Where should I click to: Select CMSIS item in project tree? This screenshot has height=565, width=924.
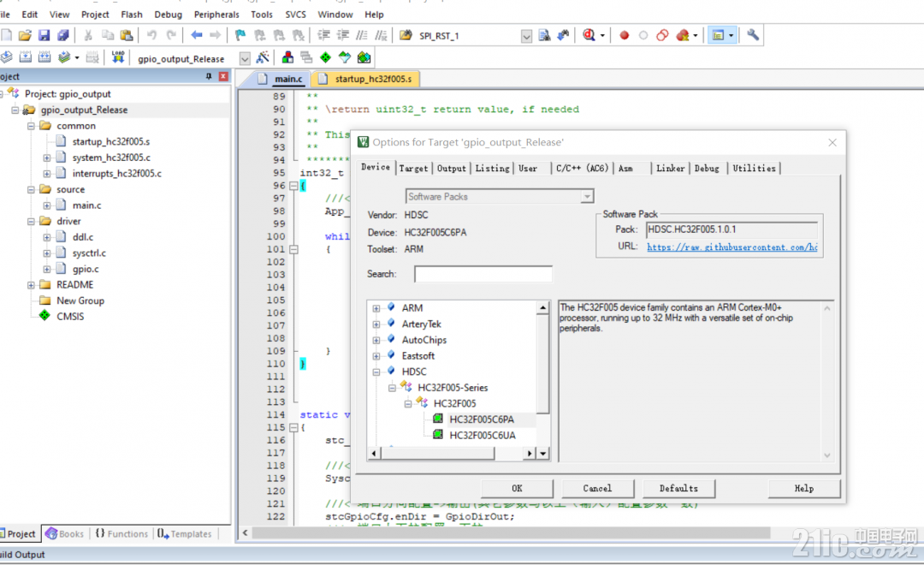tap(70, 317)
